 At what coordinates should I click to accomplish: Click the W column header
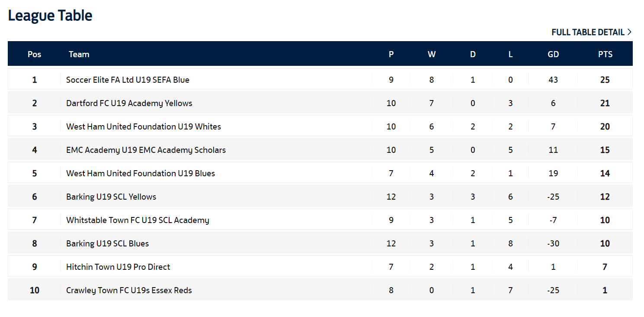(x=432, y=54)
